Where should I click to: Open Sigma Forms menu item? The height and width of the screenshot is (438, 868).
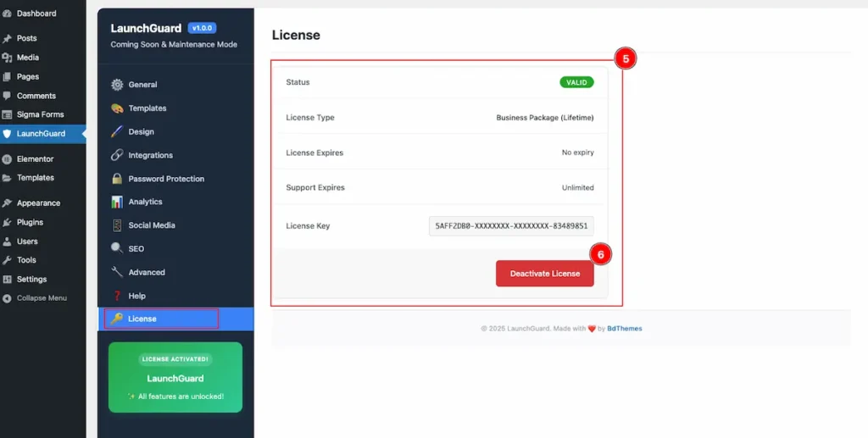pos(42,115)
